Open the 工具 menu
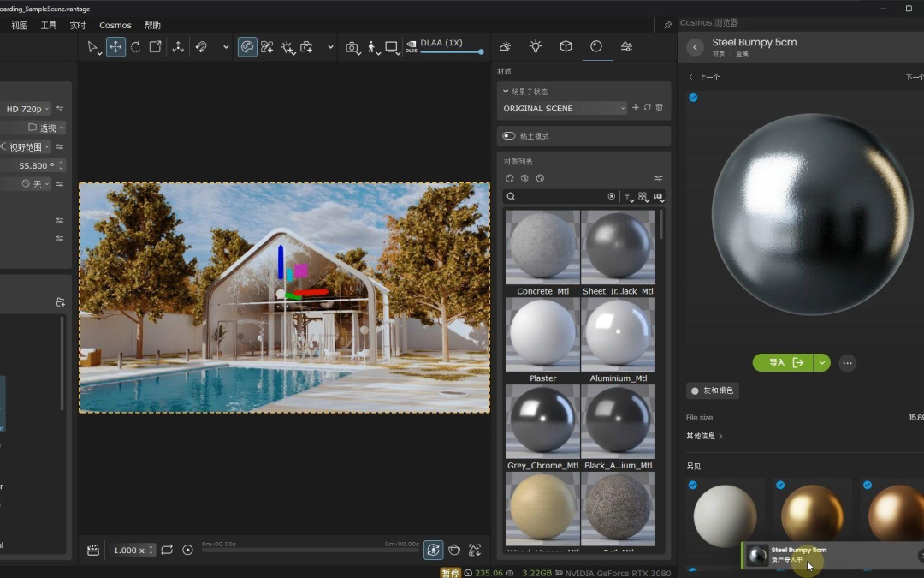Viewport: 924px width, 578px height. tap(48, 26)
